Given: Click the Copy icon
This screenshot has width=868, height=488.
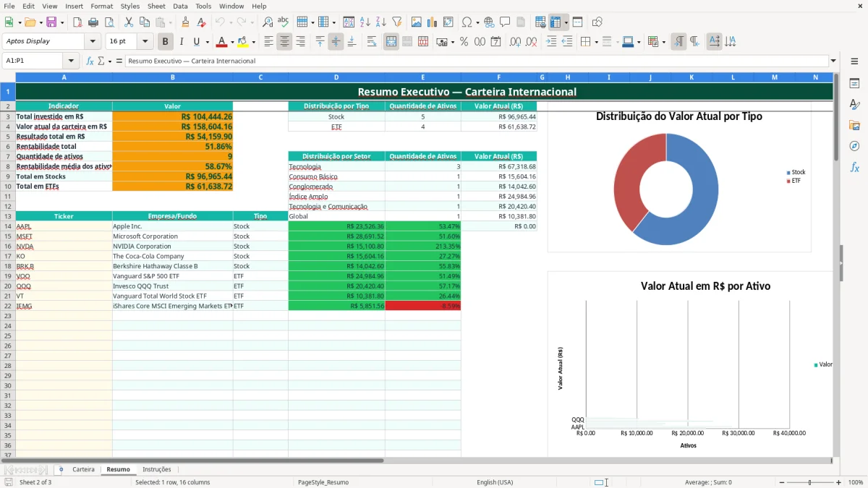Looking at the screenshot, I should point(144,22).
